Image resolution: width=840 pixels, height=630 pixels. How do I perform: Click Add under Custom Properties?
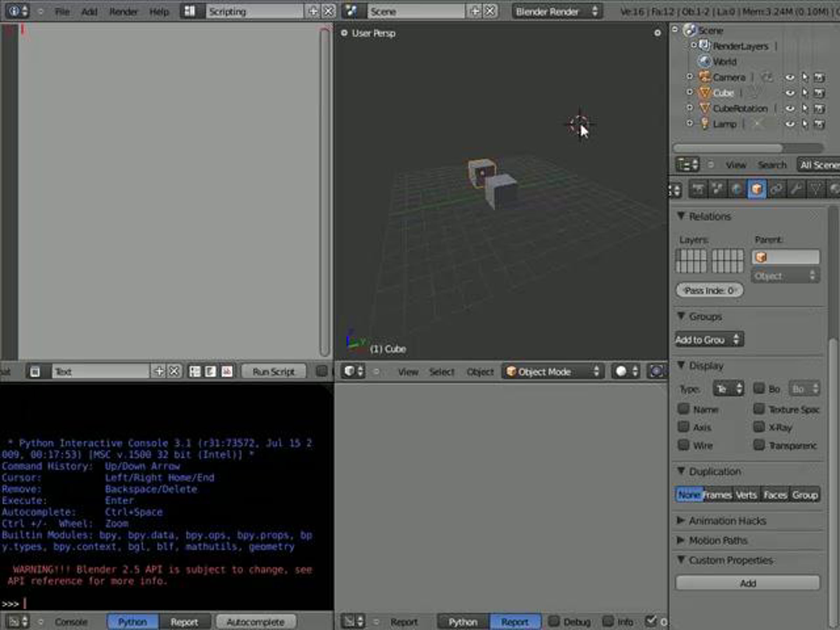tap(747, 583)
